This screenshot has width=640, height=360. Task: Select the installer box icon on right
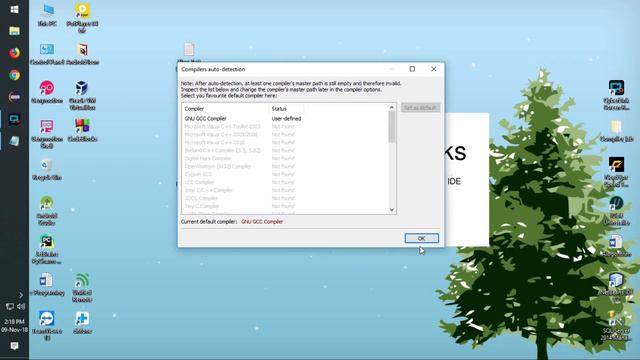(616, 288)
